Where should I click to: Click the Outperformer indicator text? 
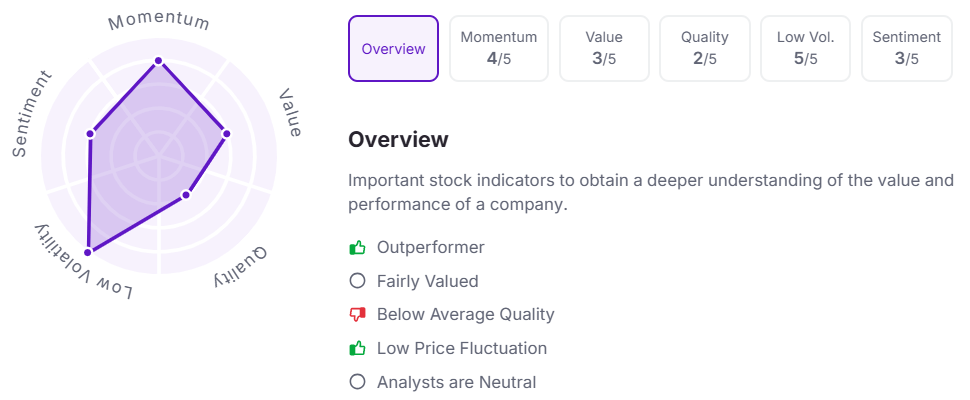click(x=431, y=248)
